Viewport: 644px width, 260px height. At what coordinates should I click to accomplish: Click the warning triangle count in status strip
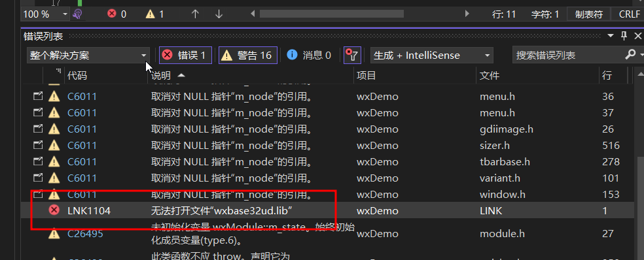coord(151,14)
